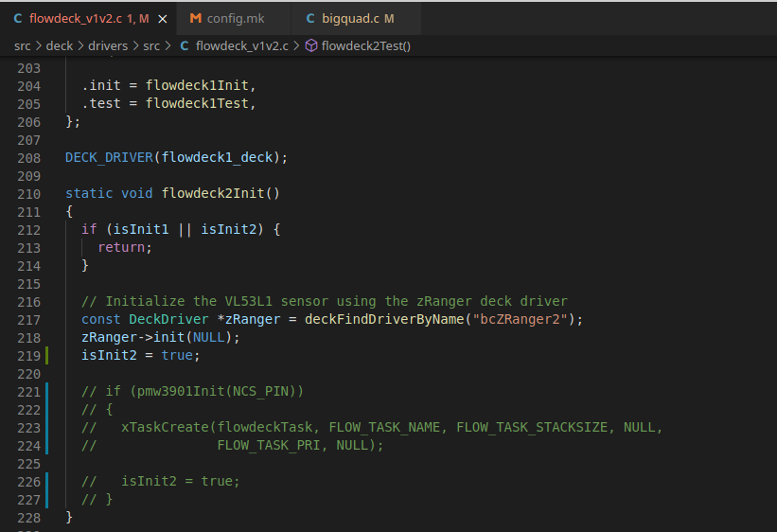
Task: Click the blue modified gutter marker at line 222
Action: click(47, 410)
